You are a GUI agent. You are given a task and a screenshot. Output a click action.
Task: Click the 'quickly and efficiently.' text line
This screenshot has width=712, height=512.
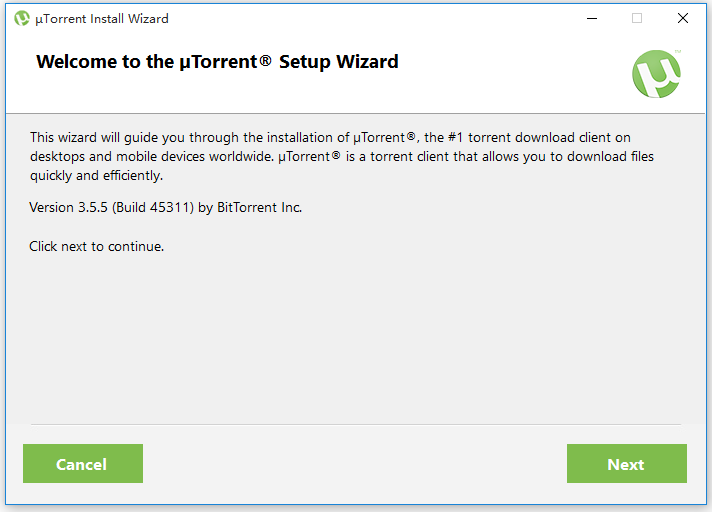point(96,176)
